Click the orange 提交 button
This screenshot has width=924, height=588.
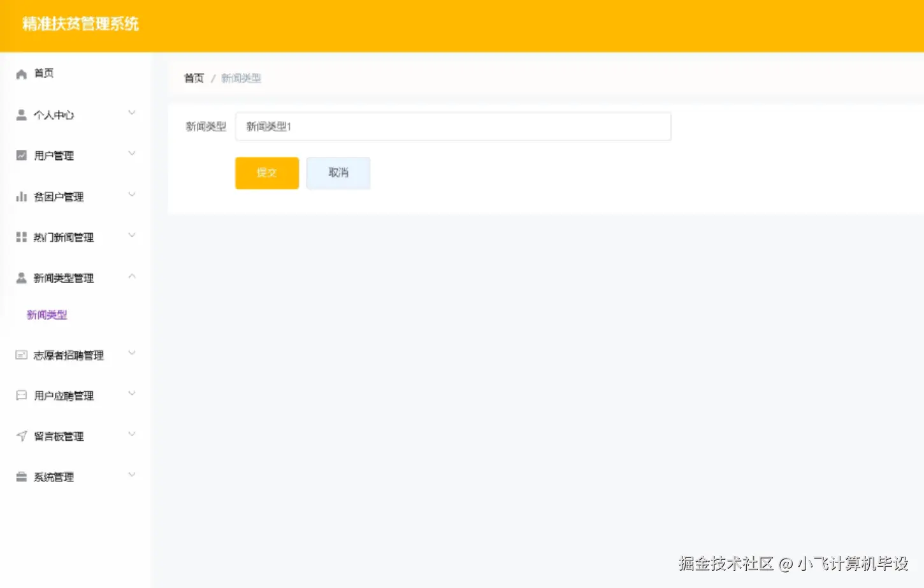coord(267,173)
